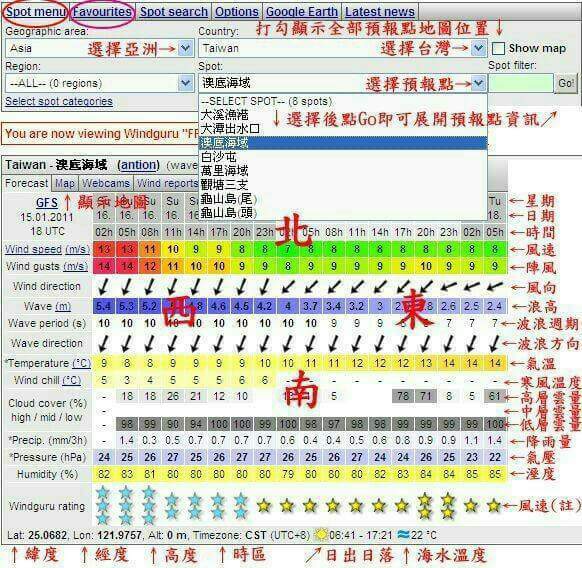Focus the Spot filter input field
Image resolution: width=582 pixels, height=568 pixels.
(x=520, y=83)
